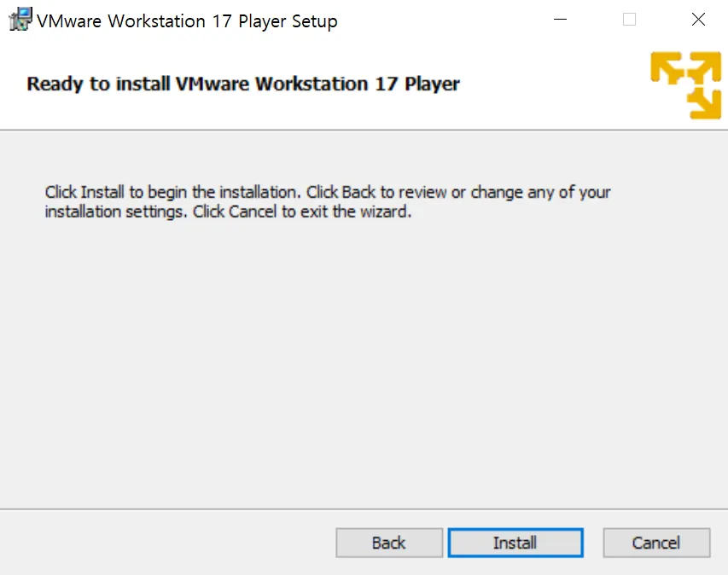This screenshot has width=728, height=575.
Task: Close the VMware Workstation 17 Player Setup window
Action: 698,20
